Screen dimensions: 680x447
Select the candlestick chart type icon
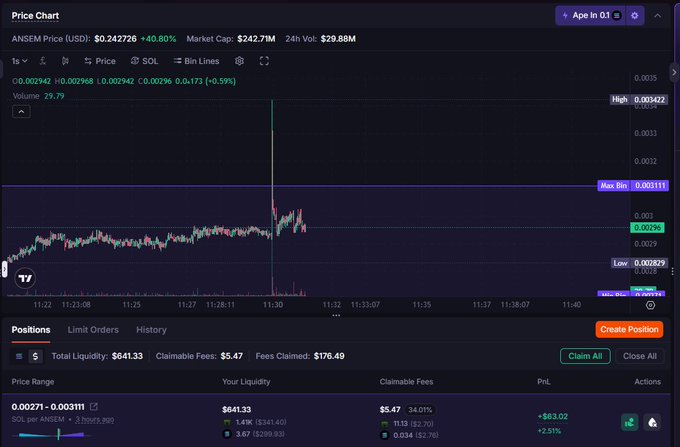pyautogui.click(x=65, y=61)
